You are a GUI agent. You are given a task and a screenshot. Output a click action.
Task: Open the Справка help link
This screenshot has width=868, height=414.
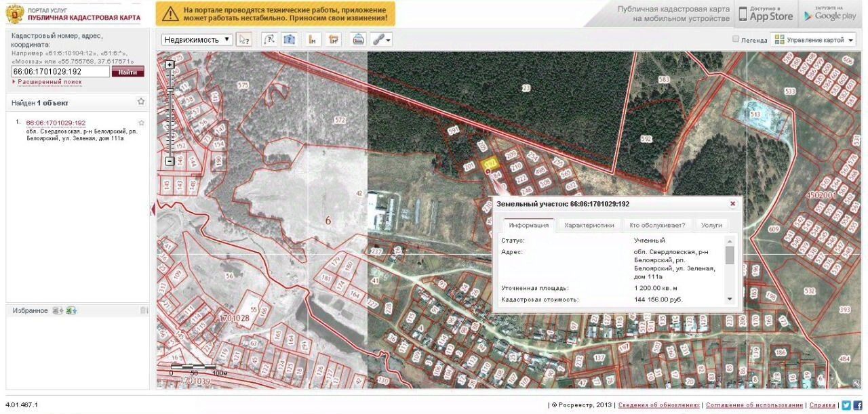point(823,405)
